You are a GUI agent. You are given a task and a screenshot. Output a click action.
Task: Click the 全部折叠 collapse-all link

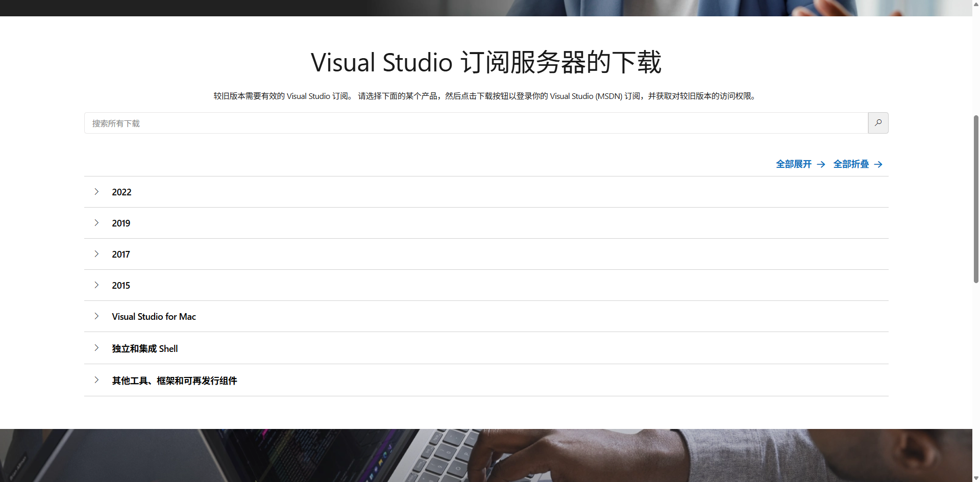[x=851, y=164]
